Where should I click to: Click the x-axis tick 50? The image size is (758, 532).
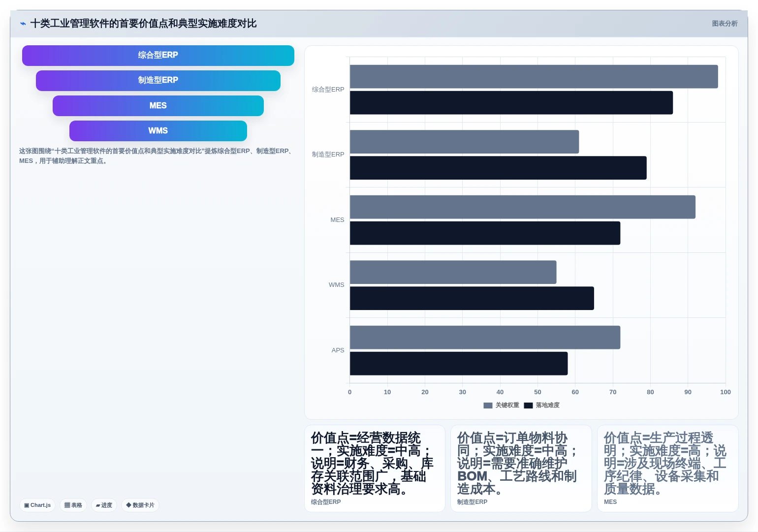pyautogui.click(x=537, y=392)
